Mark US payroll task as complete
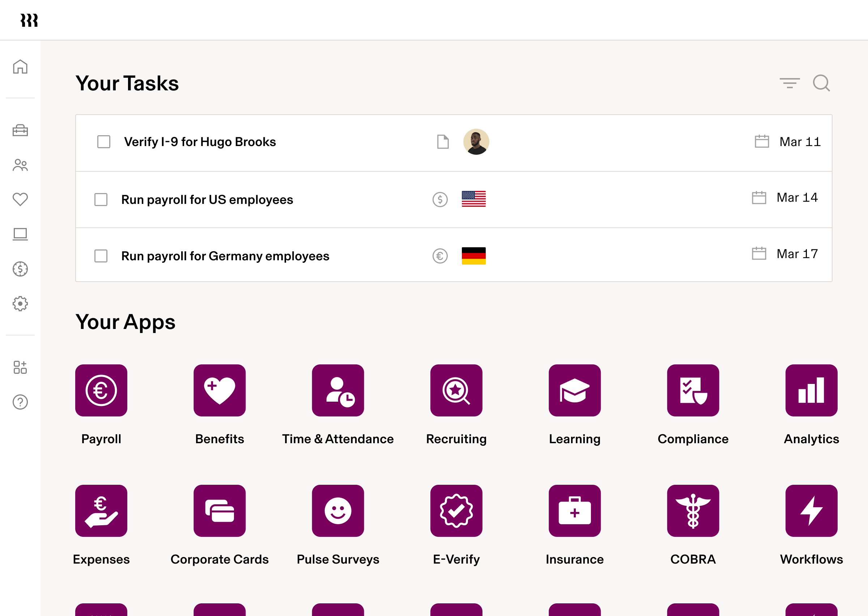 pos(101,199)
